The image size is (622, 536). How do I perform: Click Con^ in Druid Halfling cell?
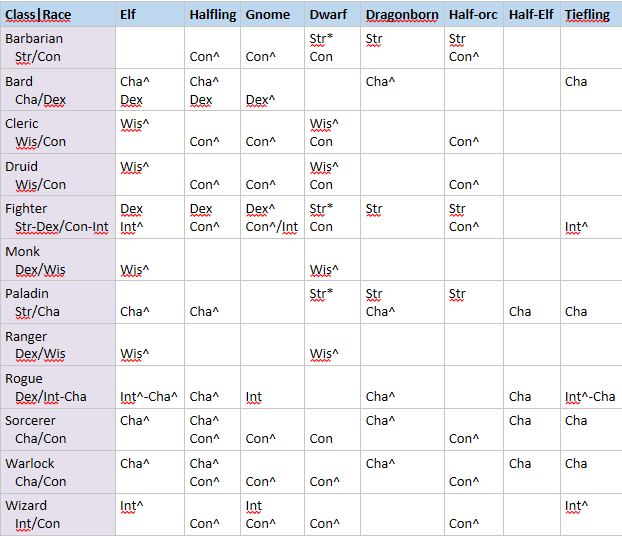click(204, 184)
